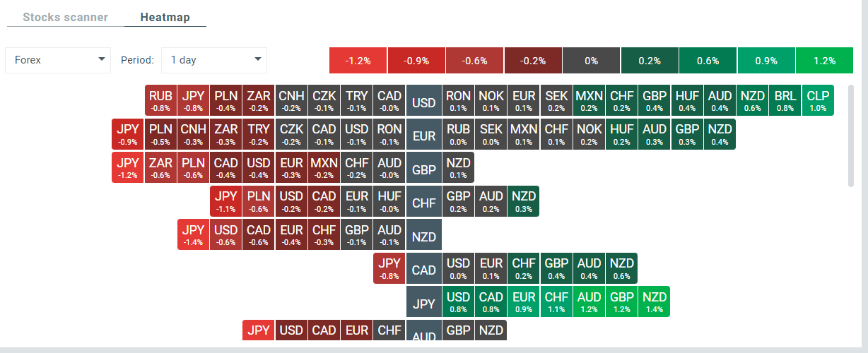
Task: Click the RUB -0.8% tile in USD row
Action: pos(161,100)
